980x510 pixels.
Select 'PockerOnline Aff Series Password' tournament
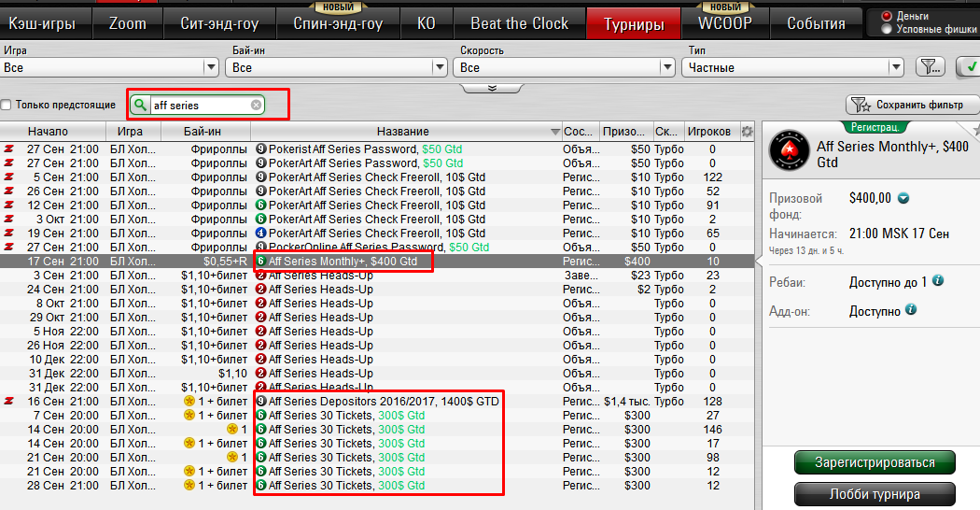click(377, 248)
